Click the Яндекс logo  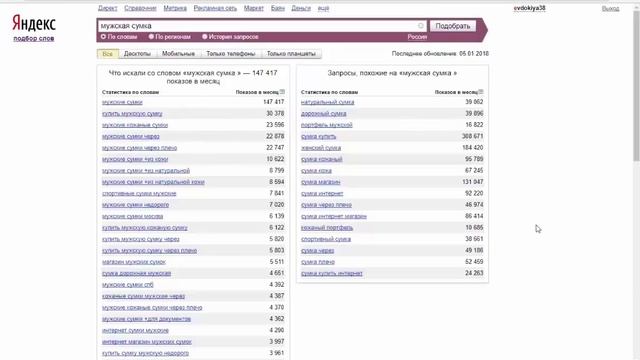click(x=34, y=24)
